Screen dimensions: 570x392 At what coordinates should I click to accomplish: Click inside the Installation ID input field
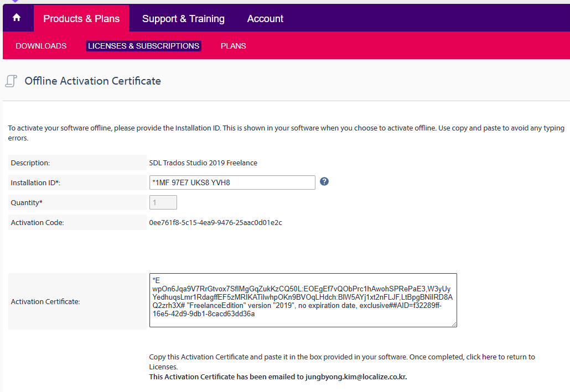coord(232,182)
